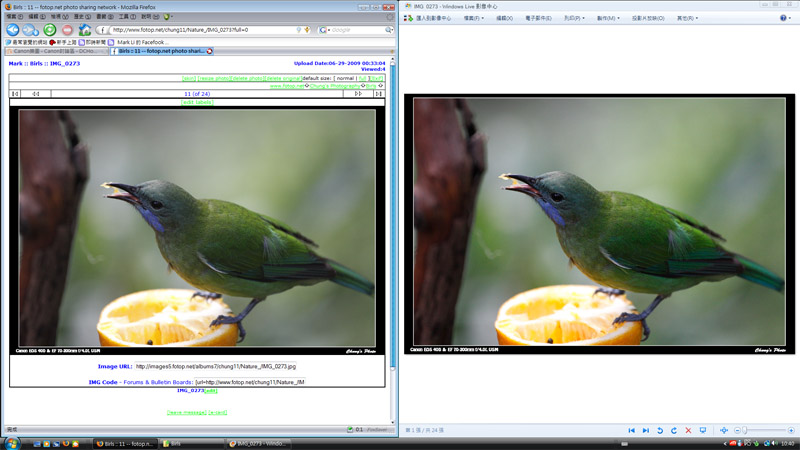Image resolution: width=800 pixels, height=450 pixels.
Task: Click Firefox forward navigation button
Action: point(30,30)
